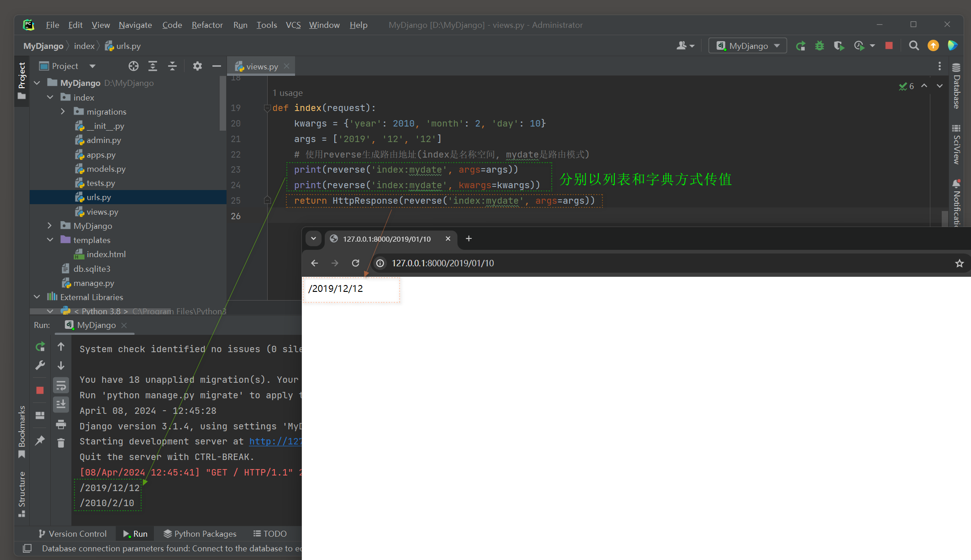This screenshot has width=971, height=560.
Task: Open the MyDjango run configuration dropdown
Action: point(747,46)
